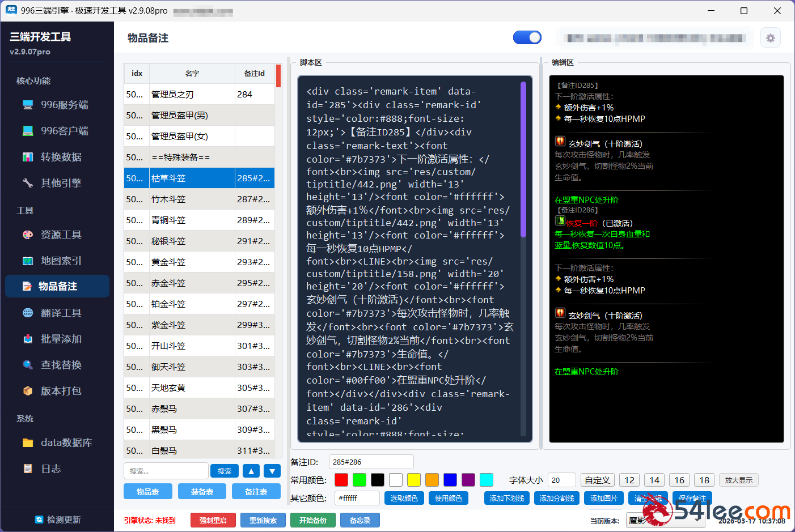Open the 地图索引 map icon

tap(28, 261)
